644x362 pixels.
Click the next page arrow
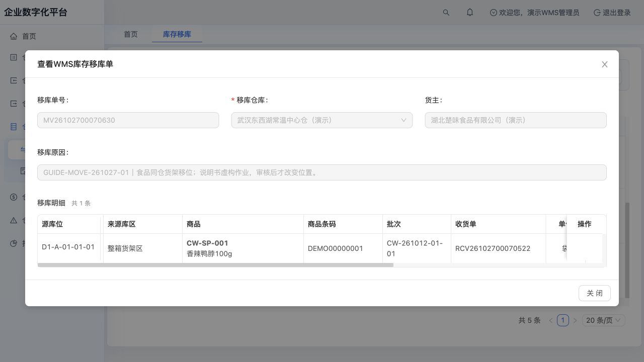tap(575, 320)
